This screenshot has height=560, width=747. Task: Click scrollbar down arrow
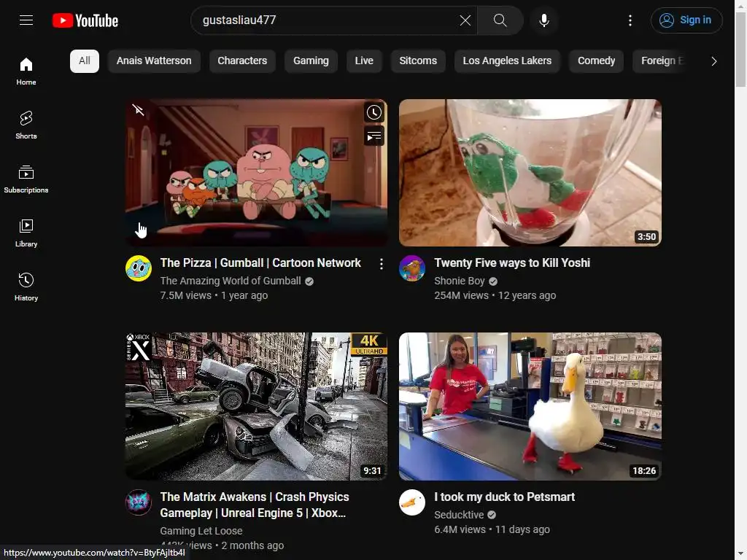[x=740, y=555]
